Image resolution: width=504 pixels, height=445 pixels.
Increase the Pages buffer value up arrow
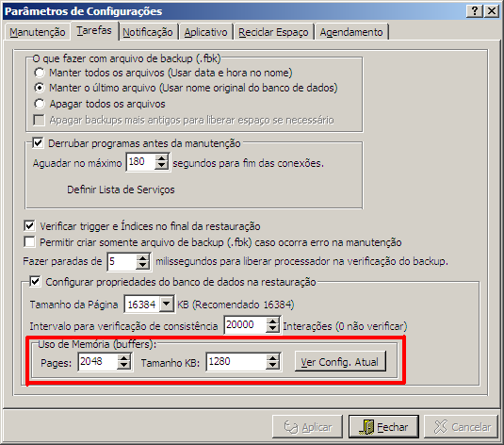[123, 357]
